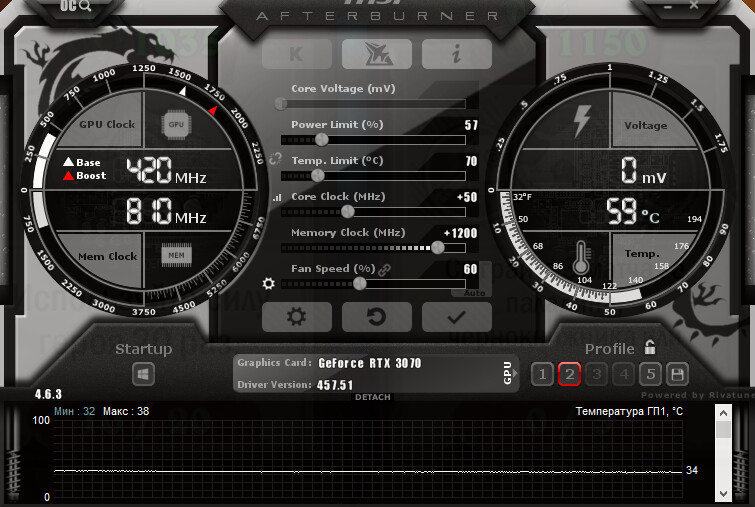Save profile with the floppy disk icon
The image size is (755, 507).
coord(677,374)
